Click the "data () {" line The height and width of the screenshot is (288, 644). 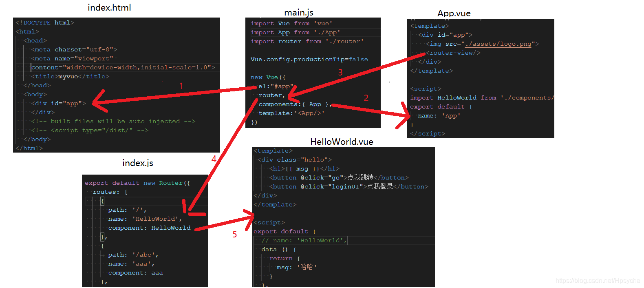click(279, 250)
